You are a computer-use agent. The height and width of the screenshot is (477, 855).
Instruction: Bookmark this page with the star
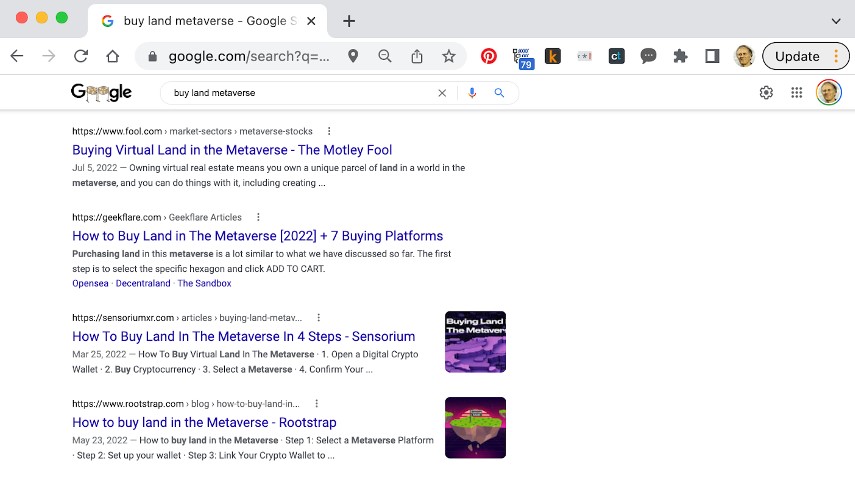point(448,56)
